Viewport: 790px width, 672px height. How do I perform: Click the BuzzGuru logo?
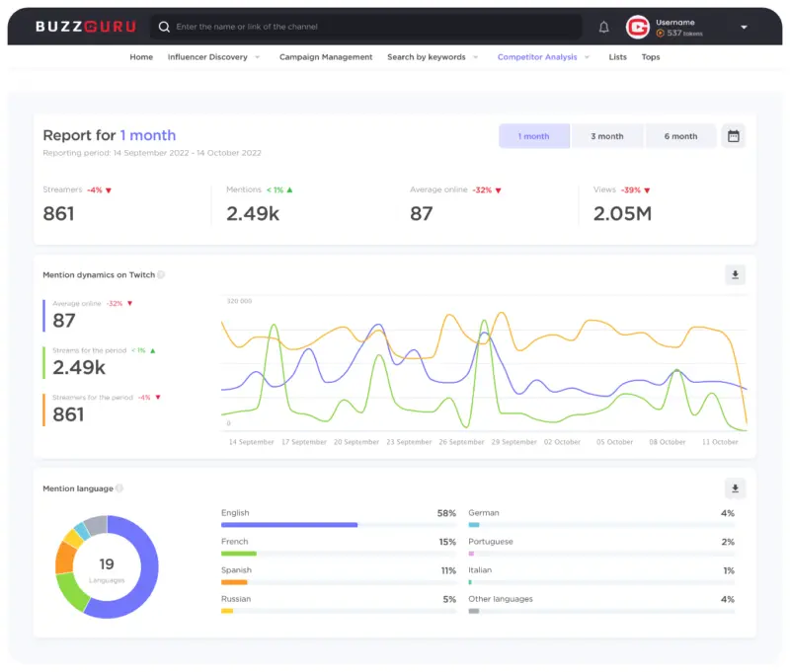tap(86, 28)
